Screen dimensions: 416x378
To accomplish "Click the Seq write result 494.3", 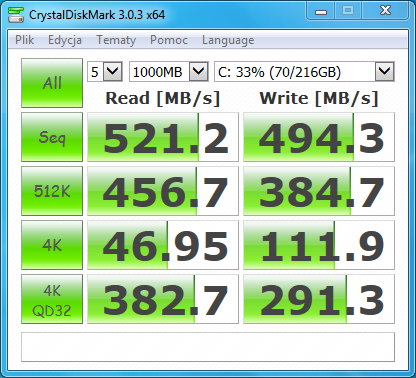I will pyautogui.click(x=319, y=137).
